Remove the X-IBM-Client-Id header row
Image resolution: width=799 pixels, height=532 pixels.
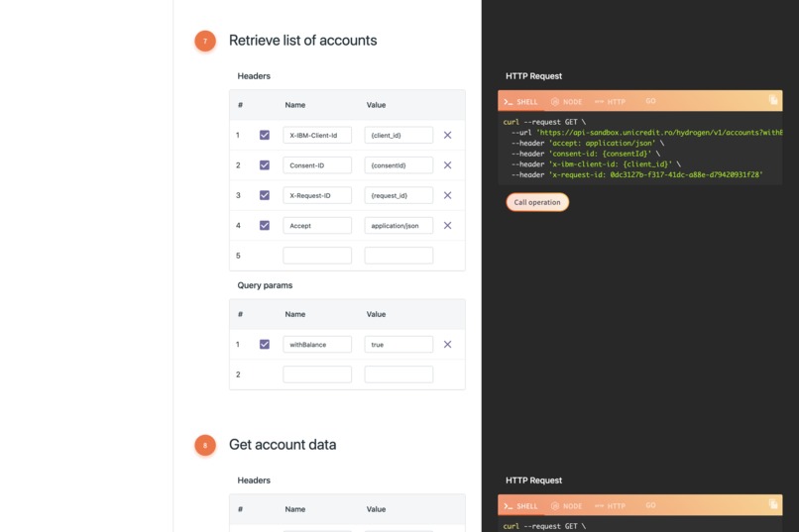coord(447,135)
